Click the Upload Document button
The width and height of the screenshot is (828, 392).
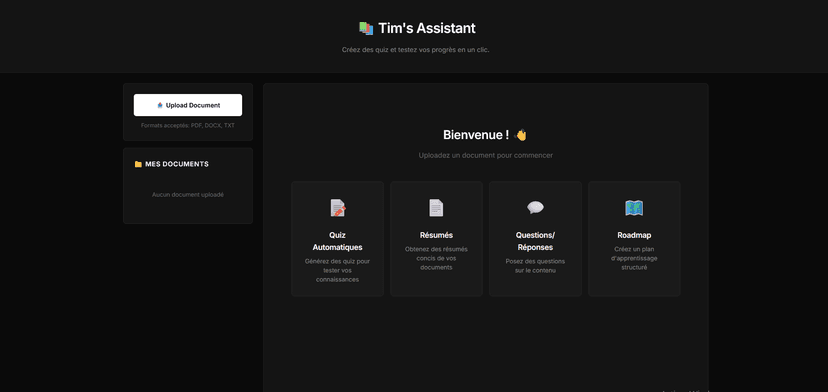pos(187,105)
